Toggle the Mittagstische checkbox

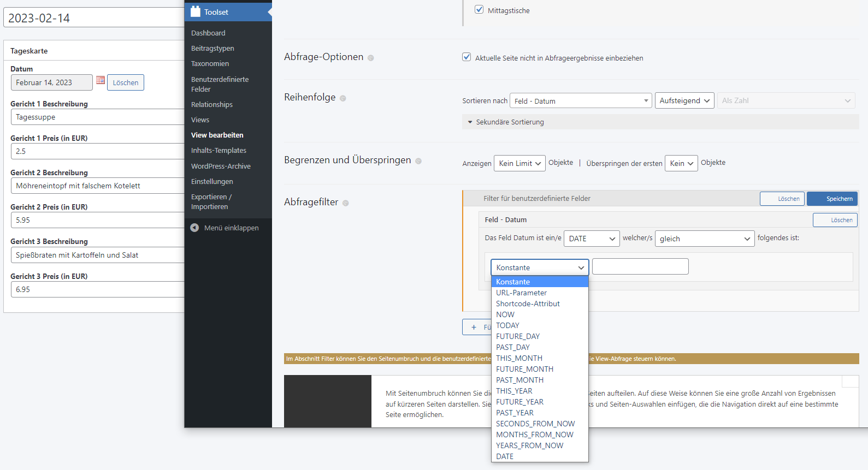[x=479, y=9]
